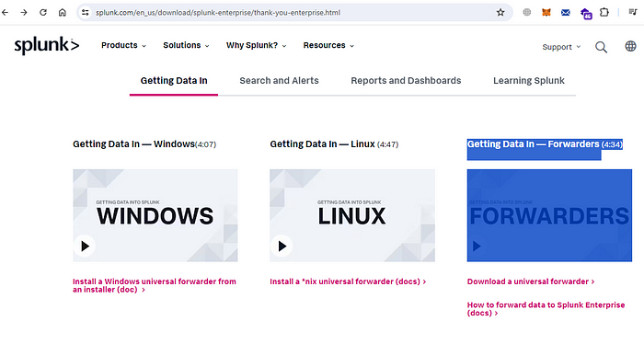Expand the Products menu
The width and height of the screenshot is (644, 344).
[123, 45]
